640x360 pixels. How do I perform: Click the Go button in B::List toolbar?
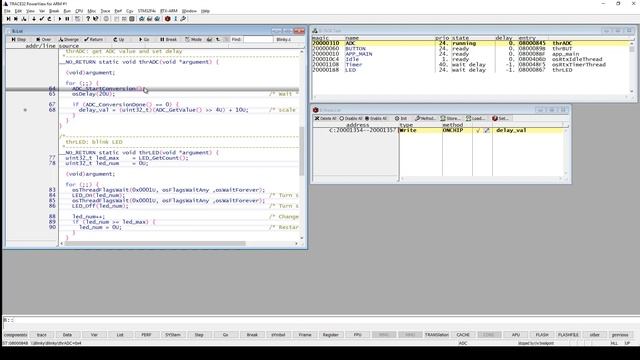pyautogui.click(x=144, y=40)
